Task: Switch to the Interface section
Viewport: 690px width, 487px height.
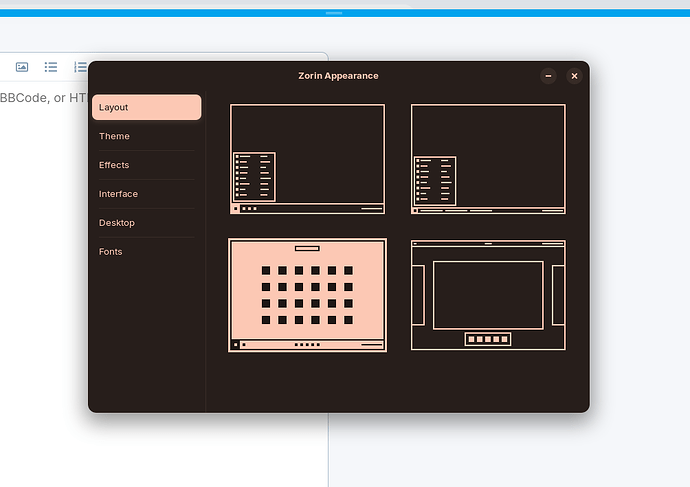Action: point(147,194)
